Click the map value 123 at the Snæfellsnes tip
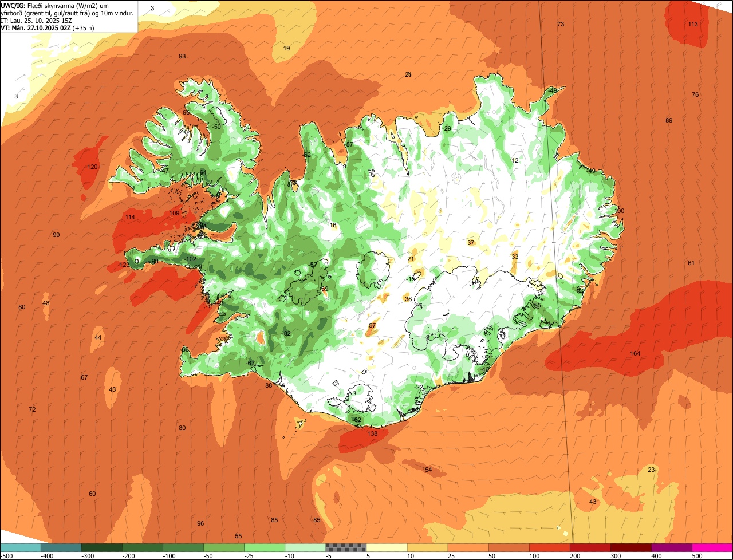This screenshot has height=560, width=733. (124, 265)
